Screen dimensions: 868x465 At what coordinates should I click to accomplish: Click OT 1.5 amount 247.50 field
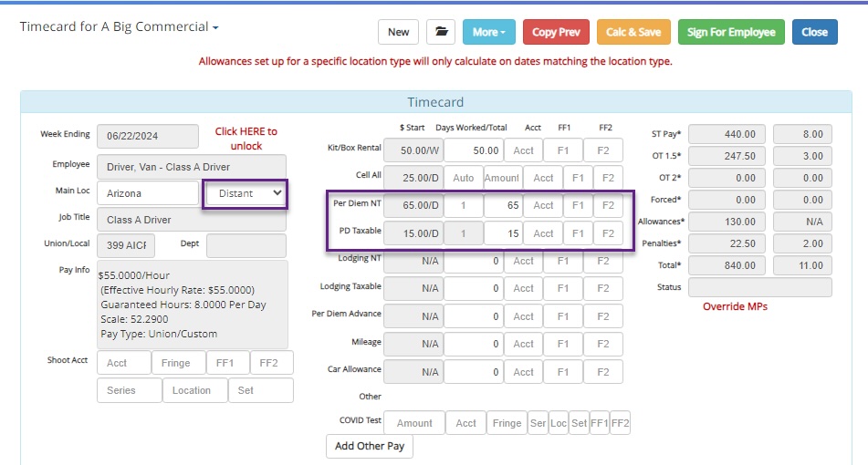pos(727,156)
